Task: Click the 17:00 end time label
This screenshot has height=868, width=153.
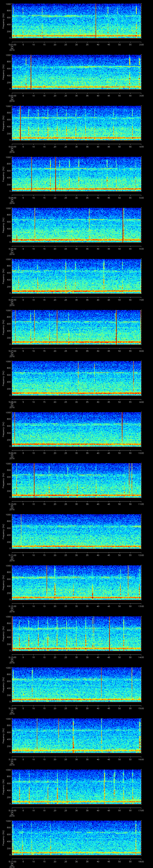Action: (141, 810)
